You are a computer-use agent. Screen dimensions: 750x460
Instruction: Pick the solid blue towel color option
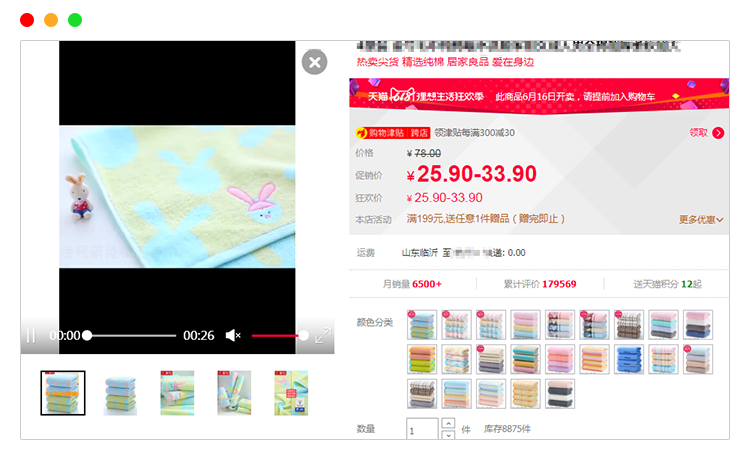(628, 359)
